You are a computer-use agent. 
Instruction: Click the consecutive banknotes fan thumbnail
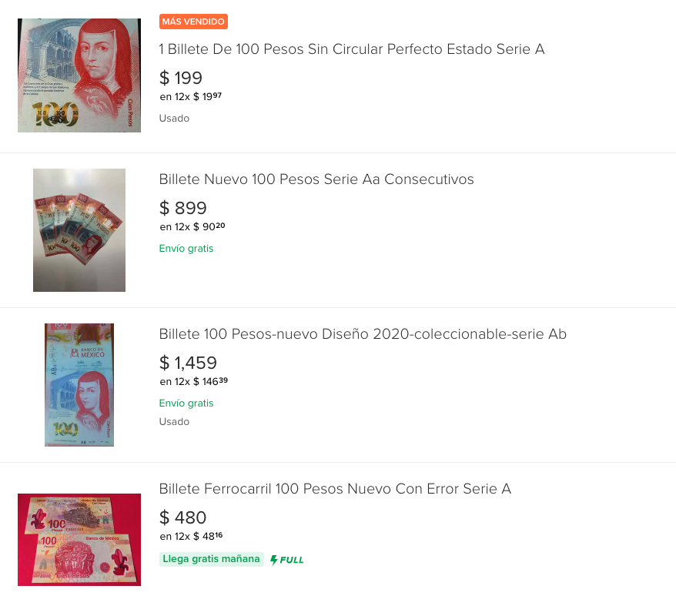(x=79, y=230)
